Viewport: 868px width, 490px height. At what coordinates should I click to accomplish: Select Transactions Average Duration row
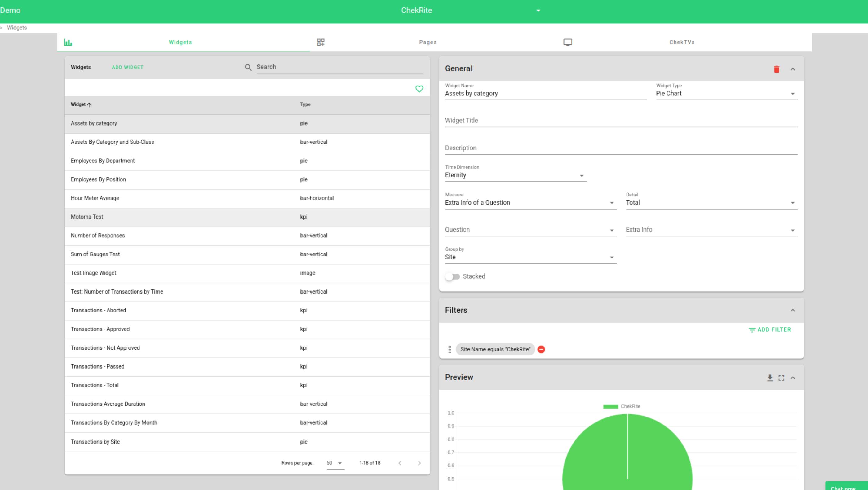pyautogui.click(x=247, y=404)
